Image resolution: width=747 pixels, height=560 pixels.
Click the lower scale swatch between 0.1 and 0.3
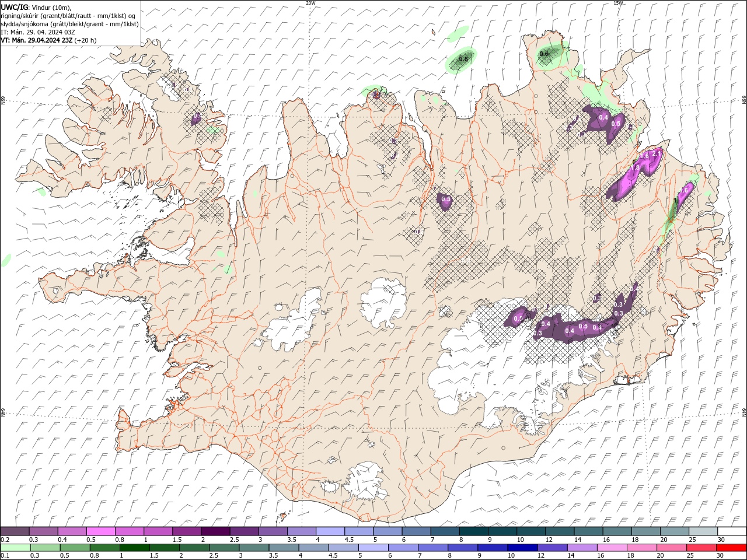(x=15, y=548)
